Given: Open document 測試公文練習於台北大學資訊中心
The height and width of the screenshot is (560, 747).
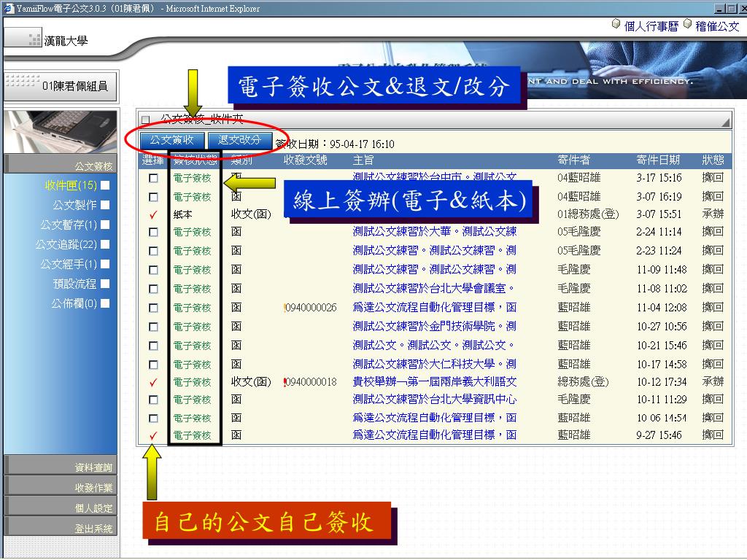Looking at the screenshot, I should tap(435, 399).
